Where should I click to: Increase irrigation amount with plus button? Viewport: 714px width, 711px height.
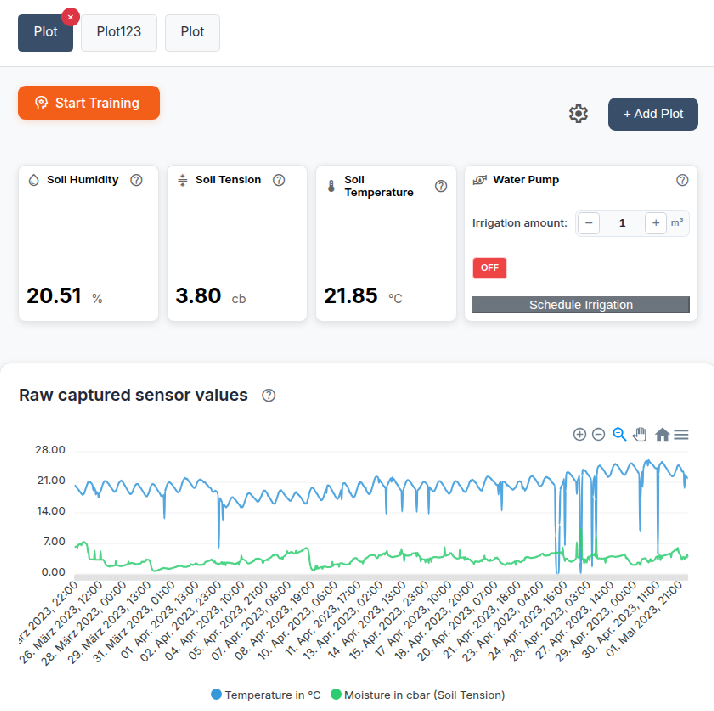coord(655,223)
